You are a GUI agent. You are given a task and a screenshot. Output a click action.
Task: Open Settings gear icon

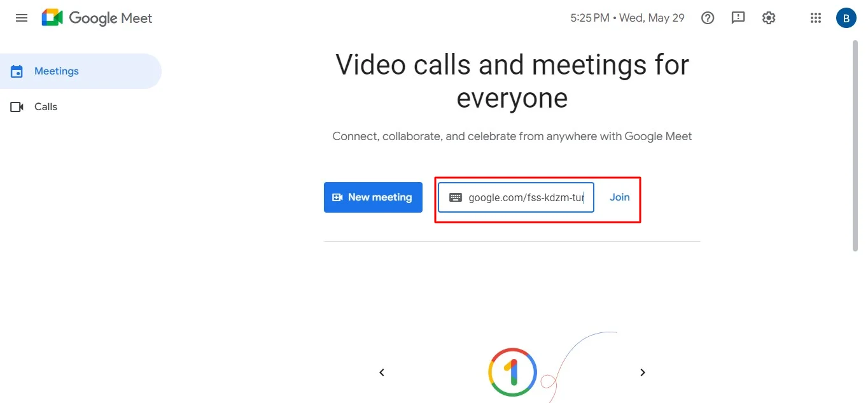(769, 18)
